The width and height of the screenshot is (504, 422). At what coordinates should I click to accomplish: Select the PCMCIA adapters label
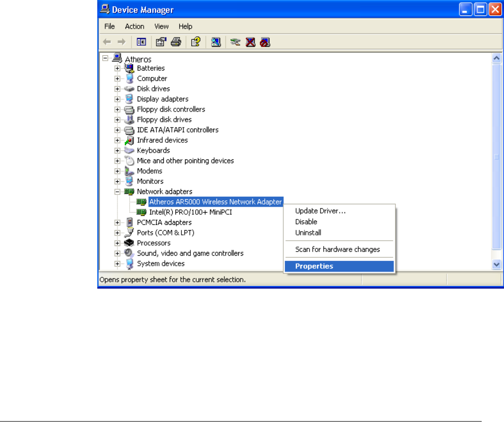coord(164,222)
